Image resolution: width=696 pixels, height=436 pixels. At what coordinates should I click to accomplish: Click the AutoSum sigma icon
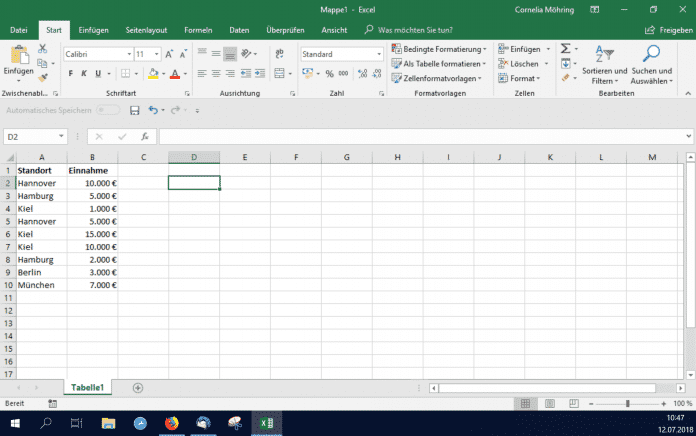click(565, 48)
